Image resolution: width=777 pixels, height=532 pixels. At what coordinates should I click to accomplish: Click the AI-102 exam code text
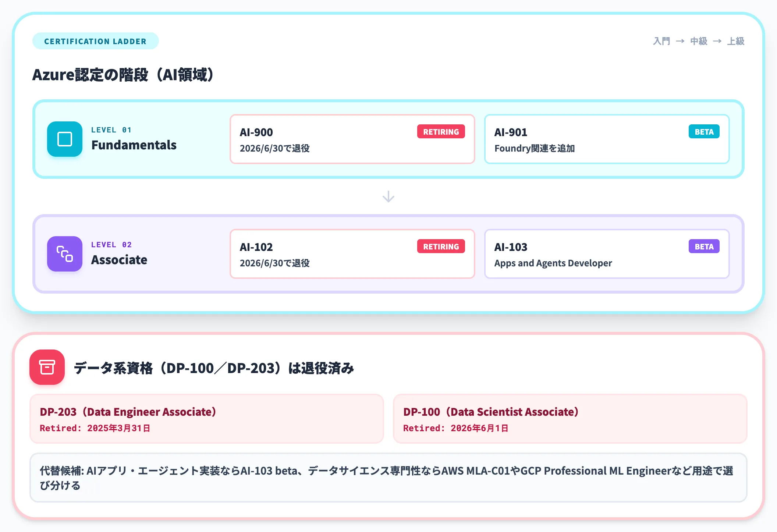coord(256,247)
